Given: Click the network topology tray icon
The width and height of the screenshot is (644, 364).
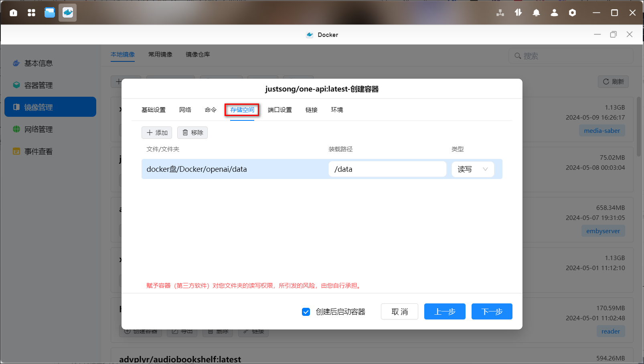Looking at the screenshot, I should coord(500,13).
